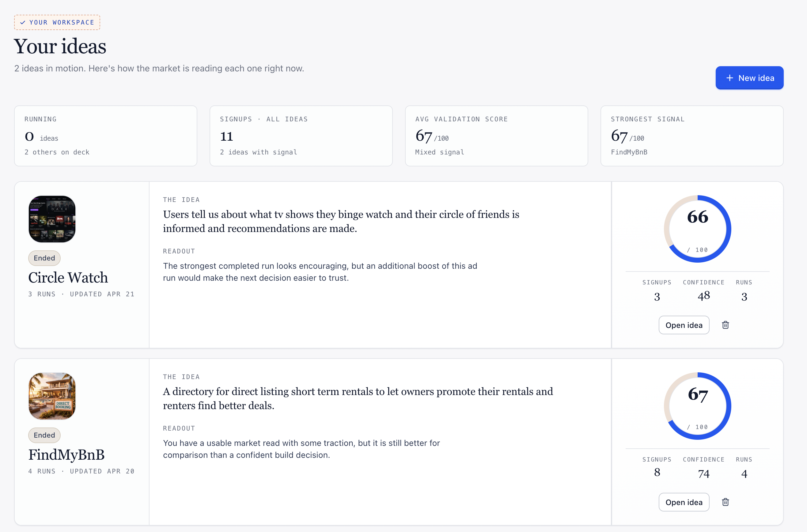
Task: Select the Strongest Signal card
Action: [692, 136]
